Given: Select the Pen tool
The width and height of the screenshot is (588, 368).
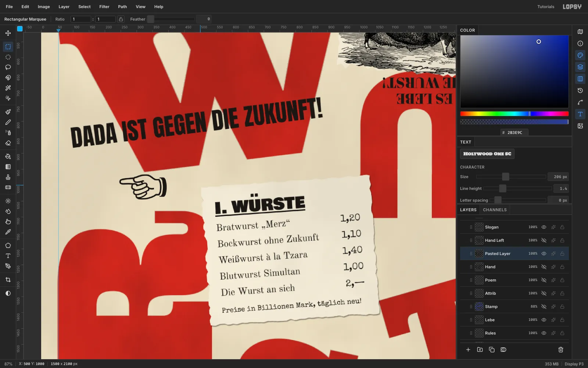Looking at the screenshot, I should (x=8, y=266).
